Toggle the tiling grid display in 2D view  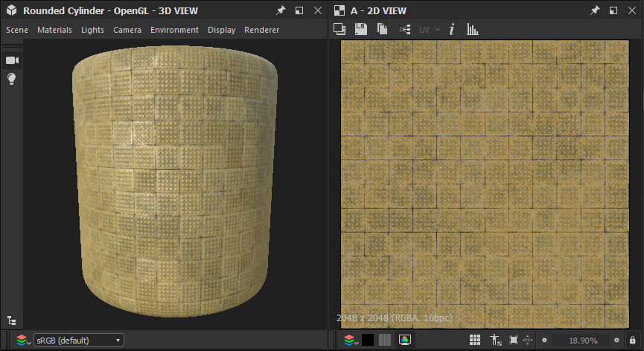[475, 340]
